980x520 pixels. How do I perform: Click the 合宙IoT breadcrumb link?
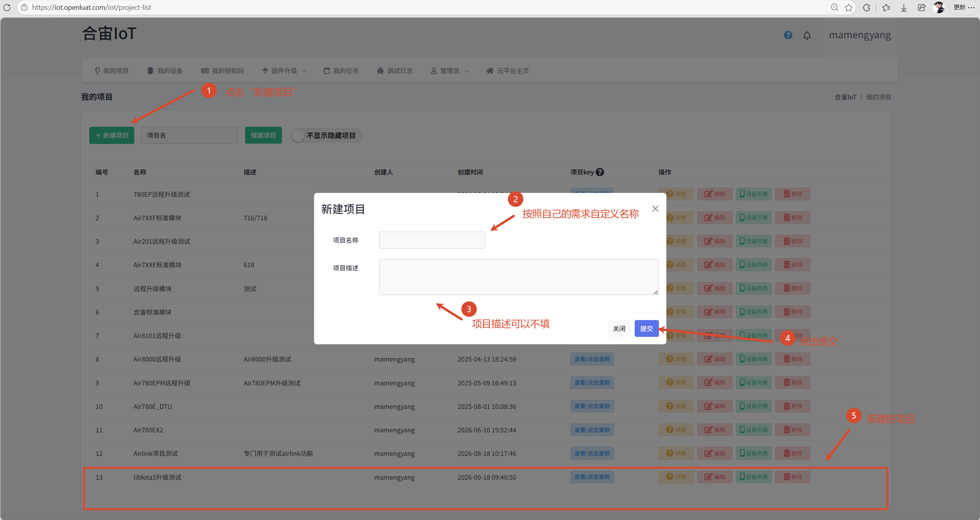845,97
